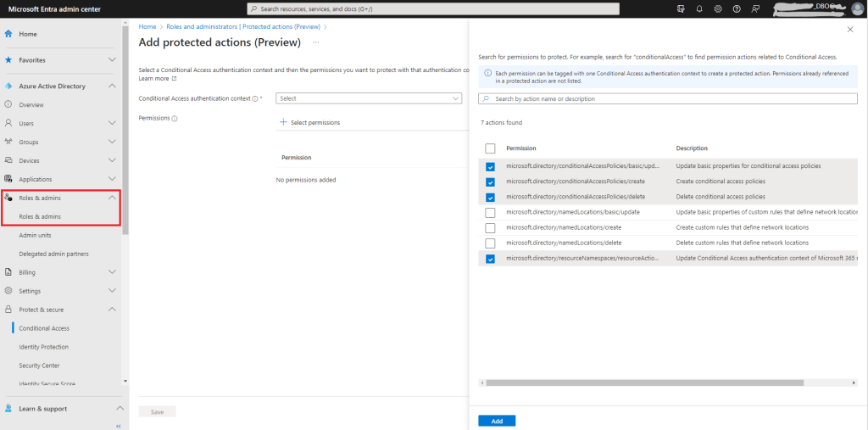Click the Home icon in sidebar
This screenshot has height=430, width=868.
(x=8, y=34)
